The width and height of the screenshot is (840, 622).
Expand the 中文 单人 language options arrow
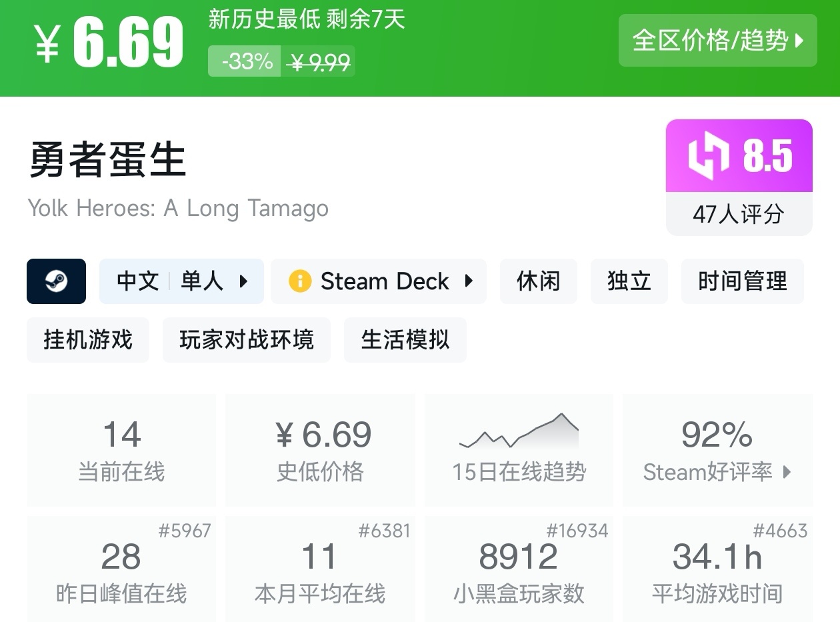243,281
